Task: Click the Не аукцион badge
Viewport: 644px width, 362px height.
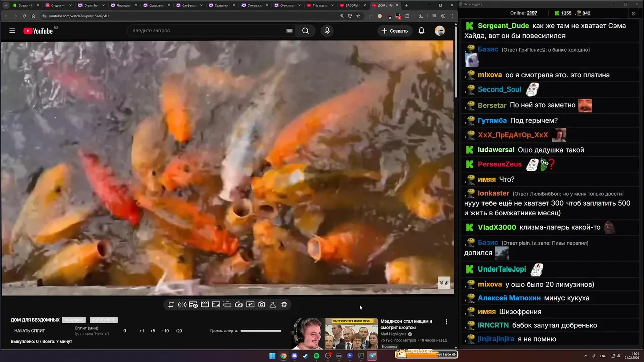Action: 74,320
